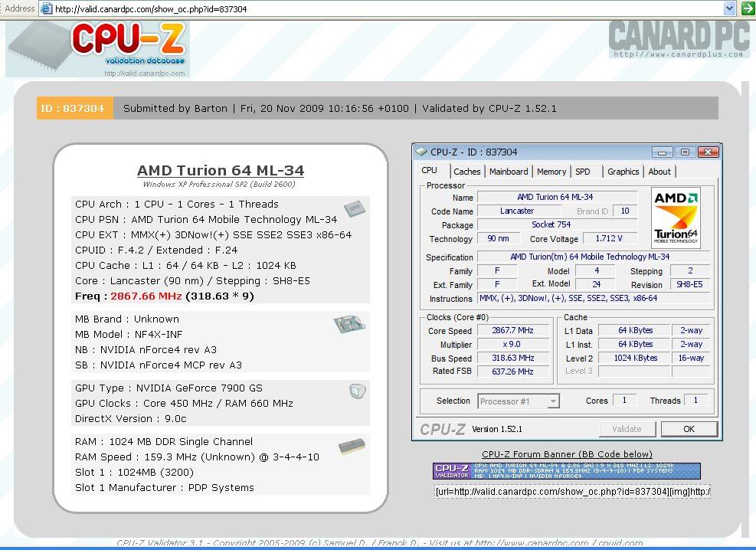Click the Bus Speed 318.63 MHz field
Screen dimensions: 756x550
512,358
